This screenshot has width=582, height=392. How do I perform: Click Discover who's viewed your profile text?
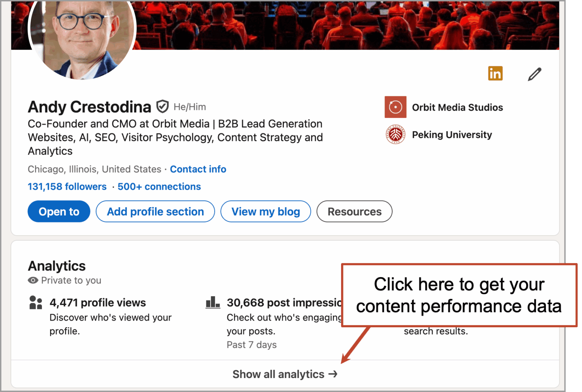point(111,324)
